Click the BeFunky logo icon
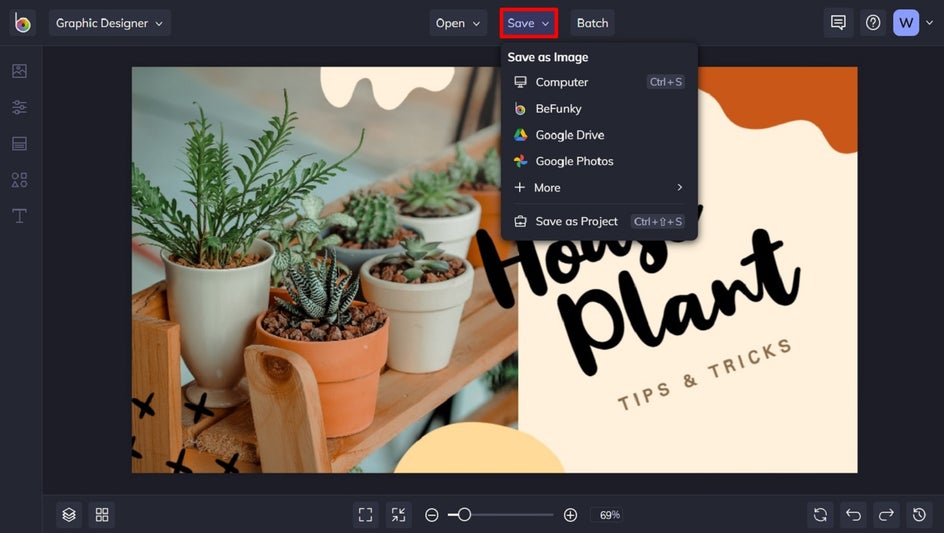944x533 pixels. pyautogui.click(x=23, y=23)
